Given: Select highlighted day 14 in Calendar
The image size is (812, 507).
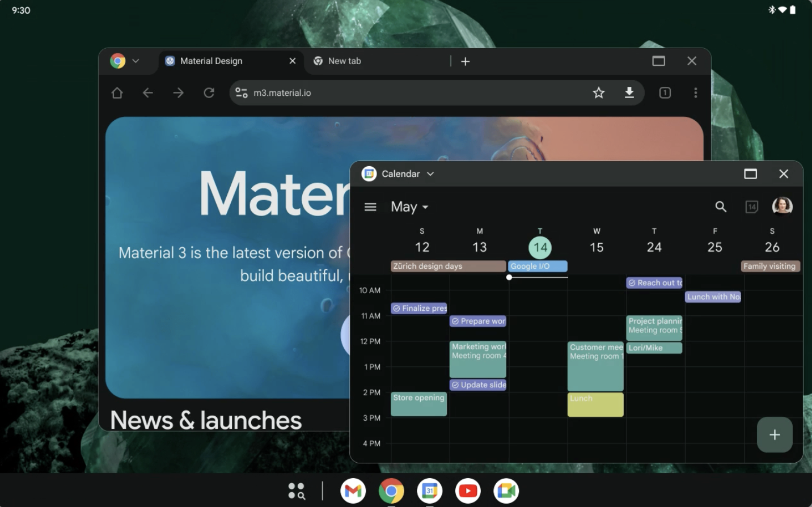Looking at the screenshot, I should [540, 247].
